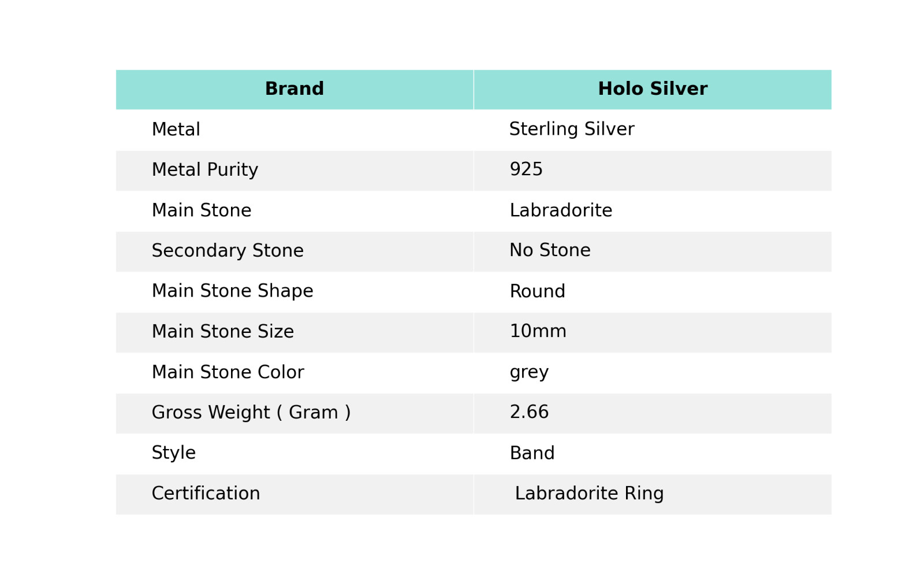
Task: Click the 2.66 gross weight value
Action: click(529, 413)
